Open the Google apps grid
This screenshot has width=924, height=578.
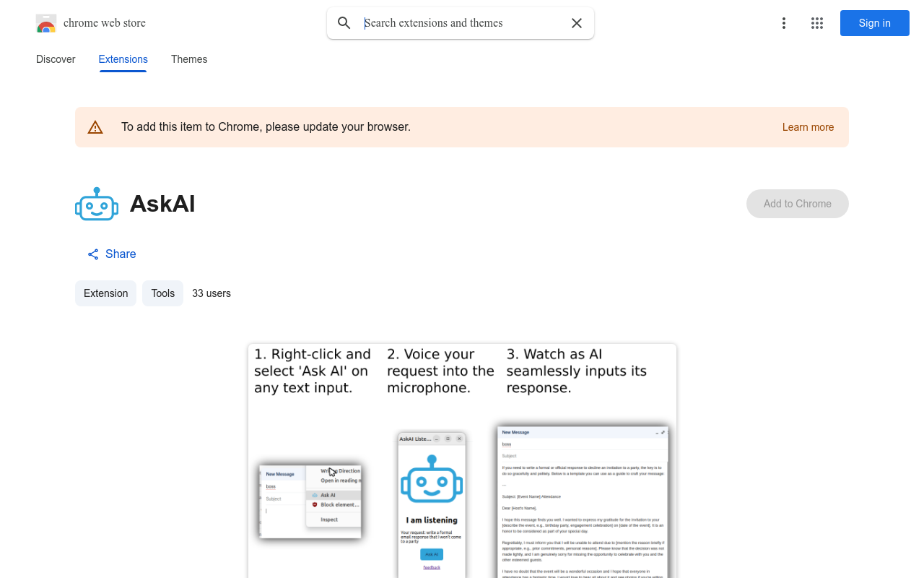[x=817, y=23]
